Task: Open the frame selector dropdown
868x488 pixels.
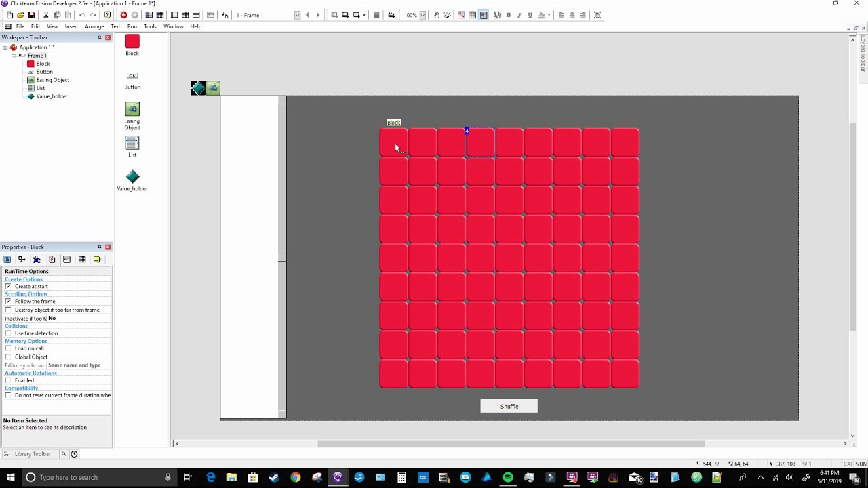Action: click(297, 15)
